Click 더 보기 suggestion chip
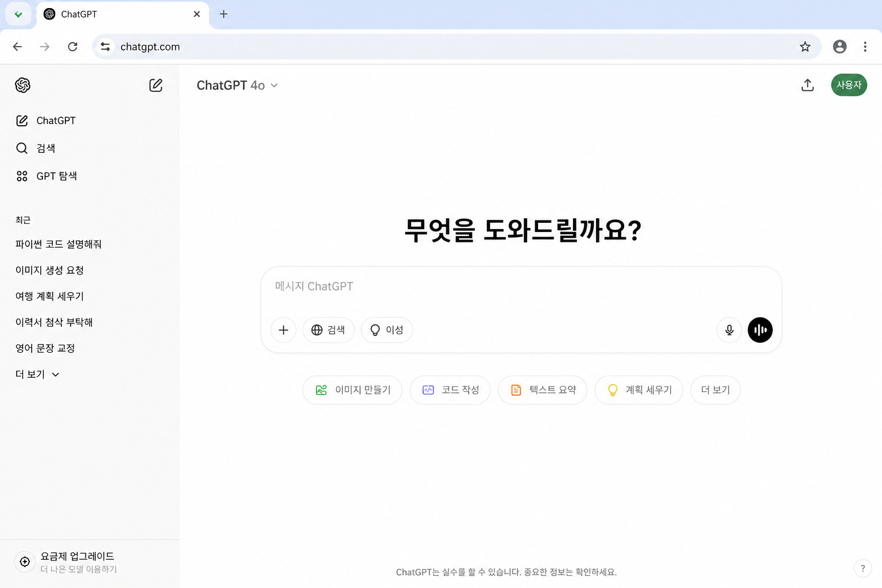Screen dimensions: 882x588 click(x=715, y=390)
